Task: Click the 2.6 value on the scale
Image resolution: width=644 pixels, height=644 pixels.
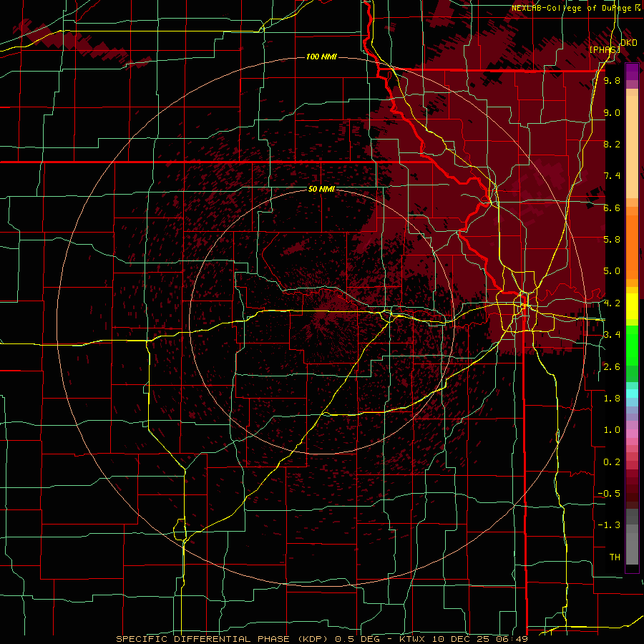Action: 612,367
